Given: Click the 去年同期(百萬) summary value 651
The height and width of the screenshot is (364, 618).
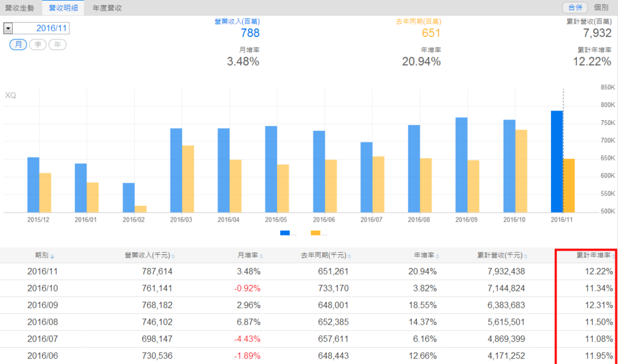Looking at the screenshot, I should (x=431, y=33).
